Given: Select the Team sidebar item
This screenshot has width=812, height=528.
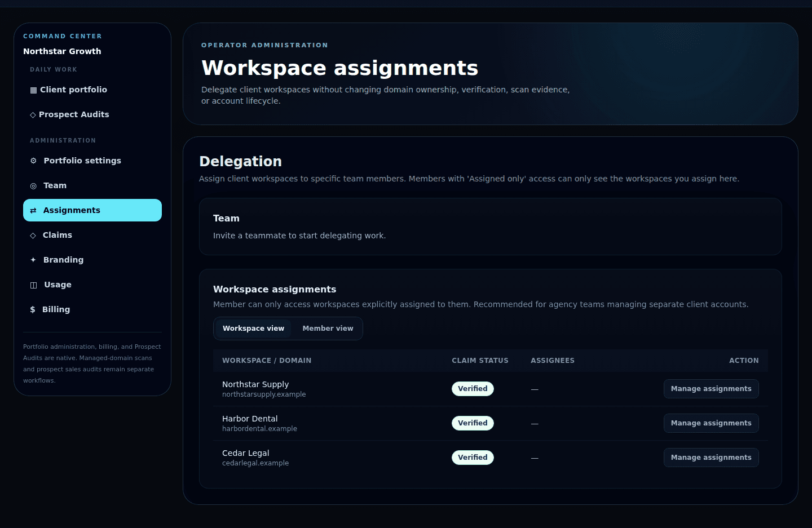Looking at the screenshot, I should (92, 185).
